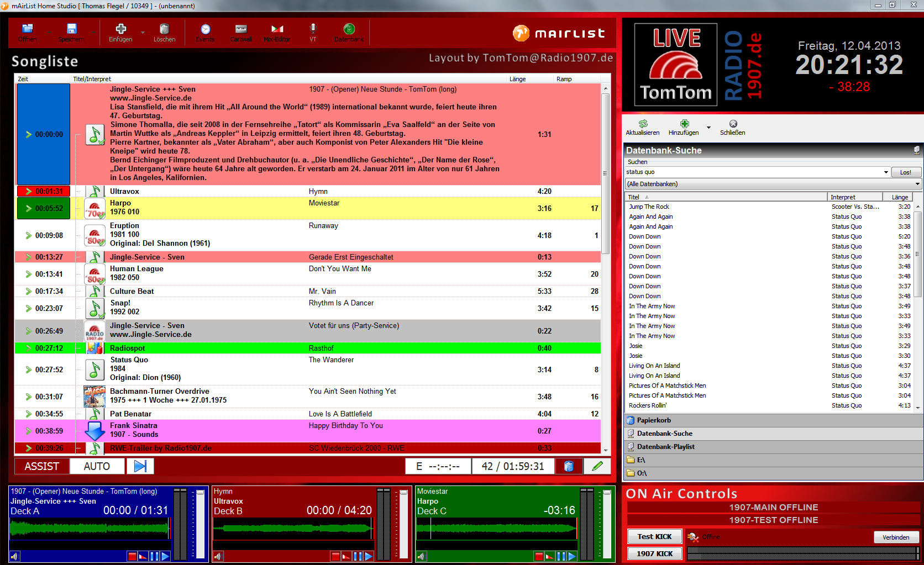
Task: Launch the Mix Editor icon
Action: [277, 29]
